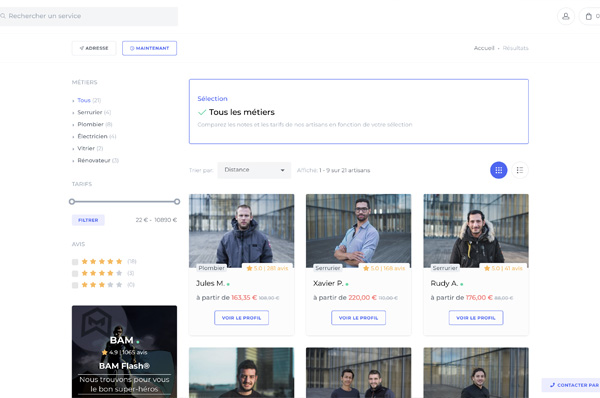The width and height of the screenshot is (600, 398).
Task: Click the search magnifier icon
Action: coord(3,16)
